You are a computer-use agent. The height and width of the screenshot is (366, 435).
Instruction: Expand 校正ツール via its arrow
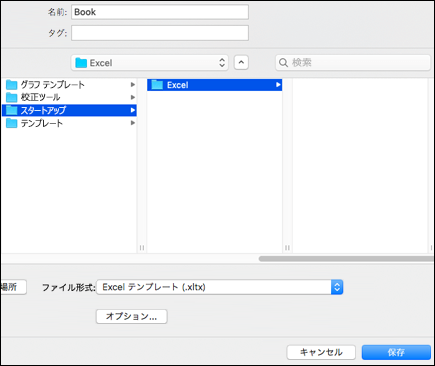[133, 97]
